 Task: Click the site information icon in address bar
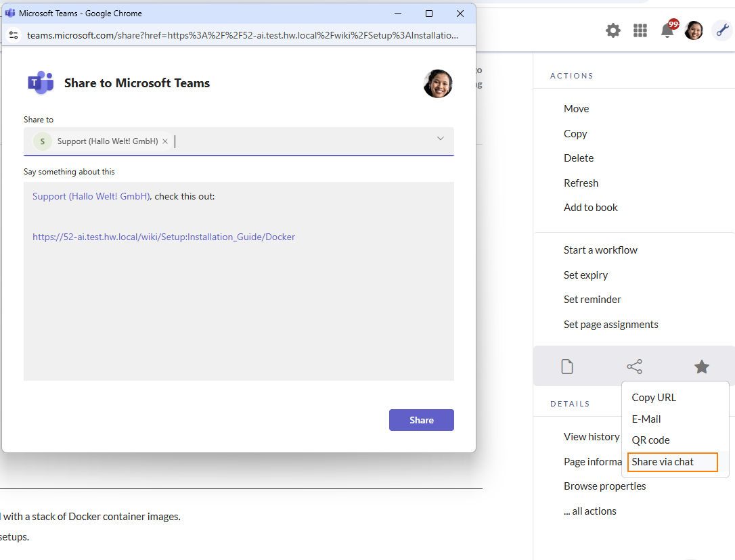(x=14, y=35)
